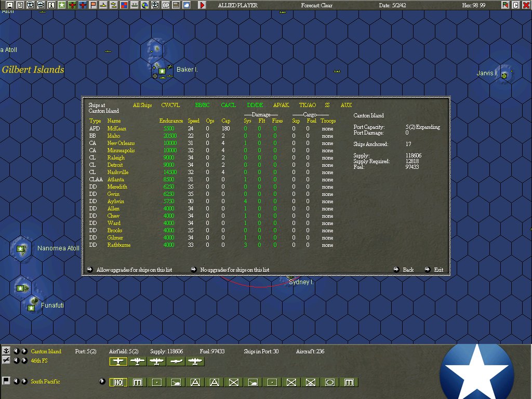Click the 46th FS label in bottom panel
Viewport: 532px width, 399px height.
coord(39,361)
